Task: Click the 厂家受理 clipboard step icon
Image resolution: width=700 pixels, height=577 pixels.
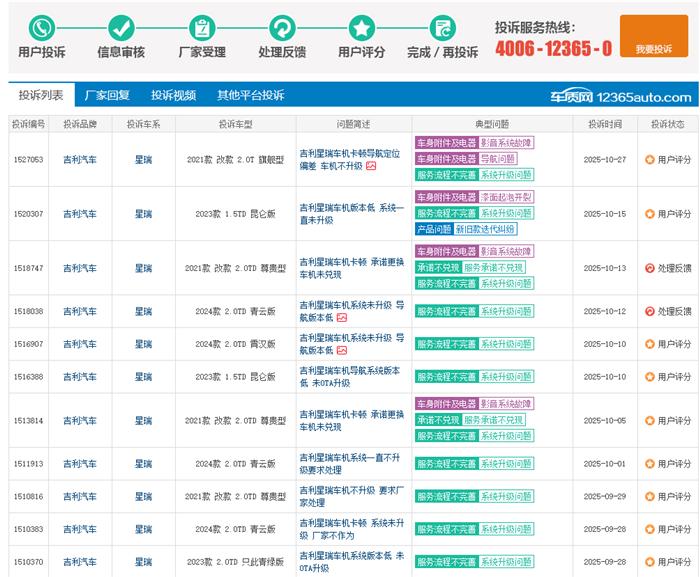Action: [202, 28]
